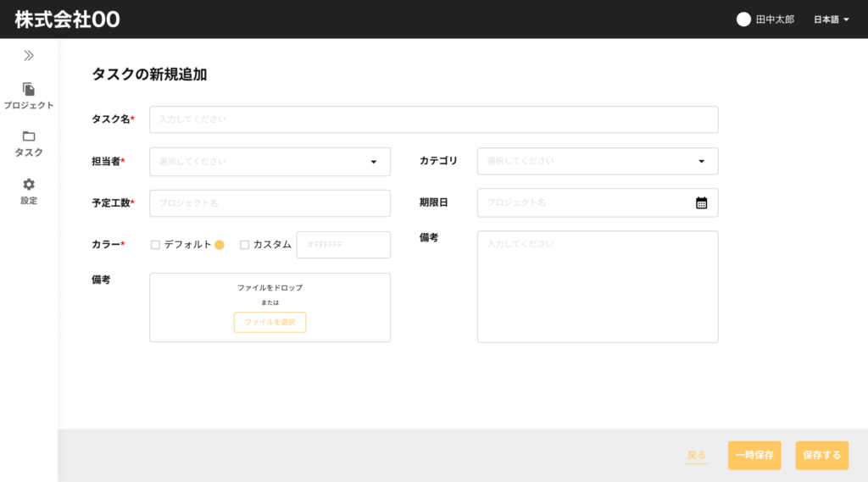
Task: Open the カテゴリ dropdown
Action: [x=598, y=161]
